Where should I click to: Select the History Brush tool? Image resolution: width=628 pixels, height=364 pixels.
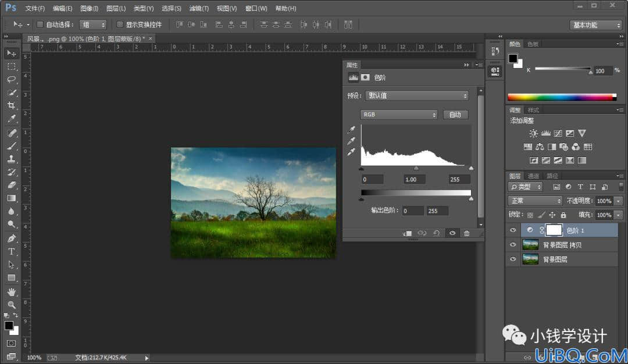(12, 172)
